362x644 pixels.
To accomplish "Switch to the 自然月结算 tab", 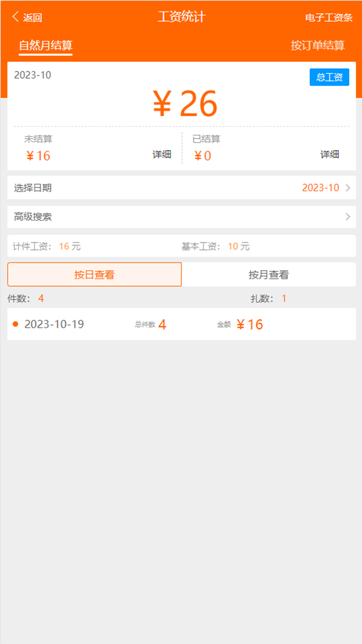I will click(45, 46).
